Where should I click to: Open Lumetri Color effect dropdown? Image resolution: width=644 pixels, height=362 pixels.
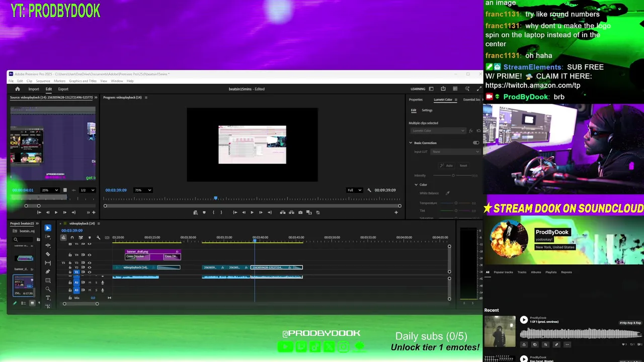438,131
